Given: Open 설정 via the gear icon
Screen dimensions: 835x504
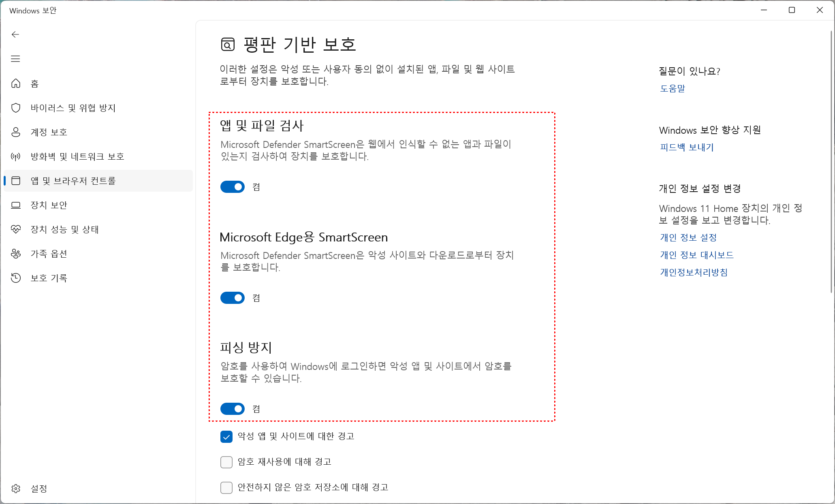Looking at the screenshot, I should pos(16,489).
